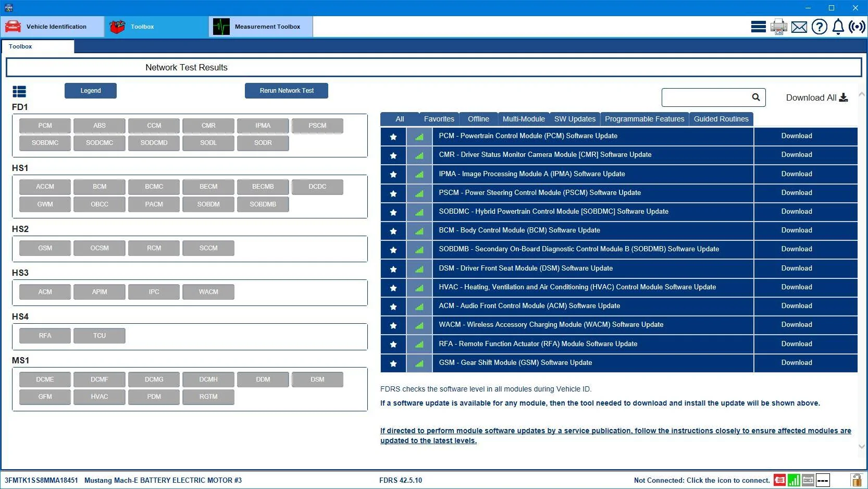Click the HVAC Control Module update row
Viewport: 868px width, 489px height.
[593, 287]
